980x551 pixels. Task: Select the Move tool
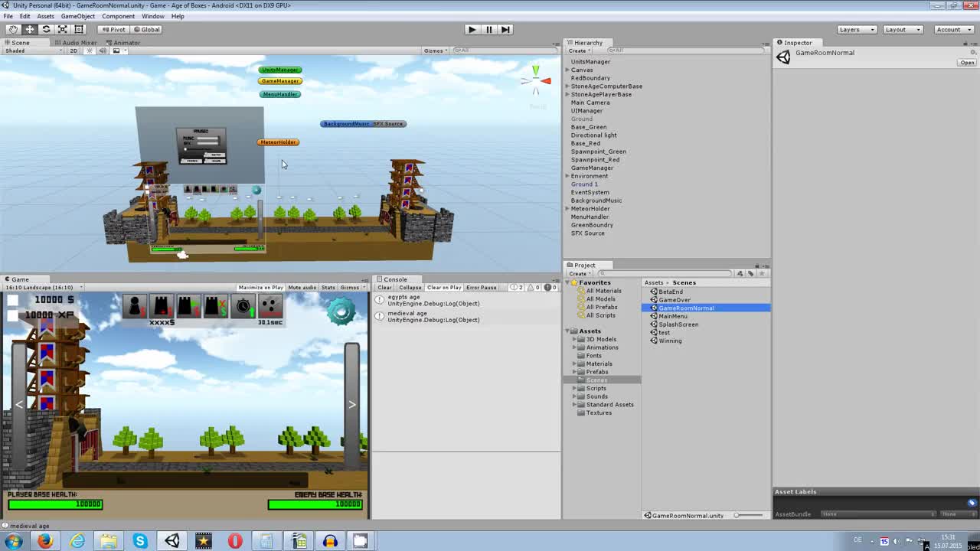click(x=29, y=29)
